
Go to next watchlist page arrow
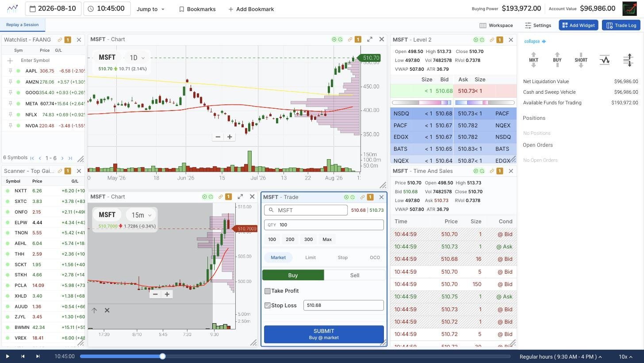62,158
